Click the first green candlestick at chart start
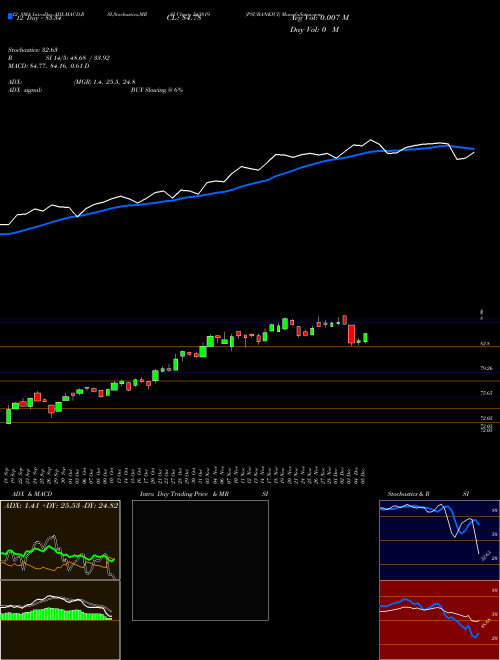The image size is (500, 660). click(8, 415)
